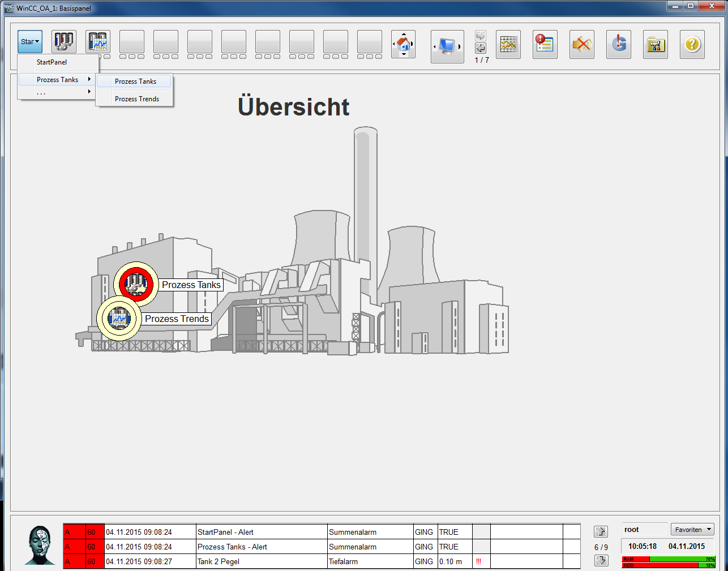Select StartPanel from the open menu
The image size is (728, 571).
[x=52, y=62]
